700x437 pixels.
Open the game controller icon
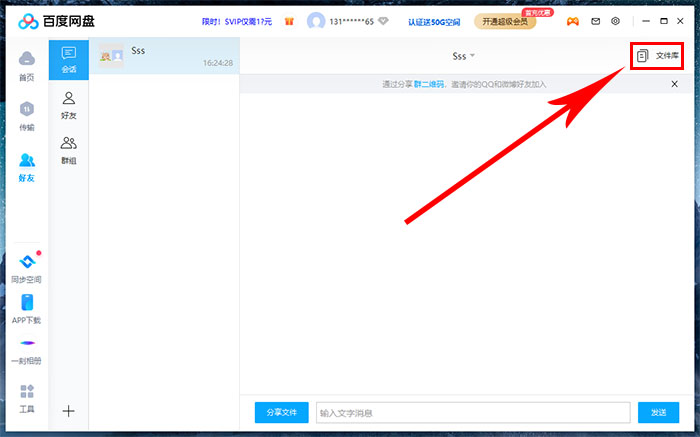(573, 21)
